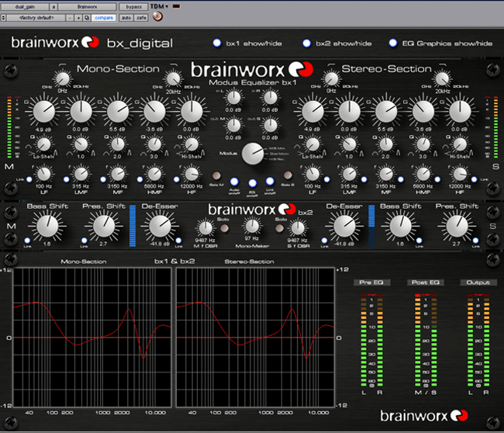Click the Mono HF 12000 Hz frequency knob

(192, 174)
